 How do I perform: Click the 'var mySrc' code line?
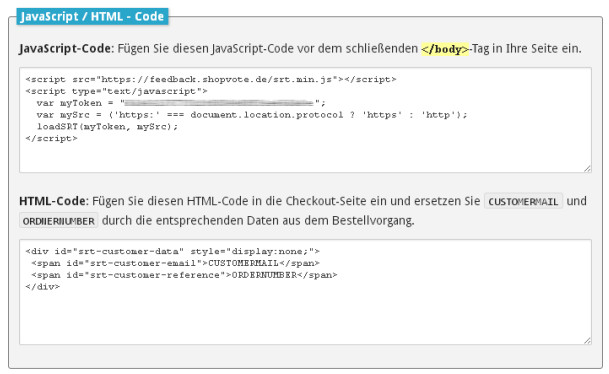(252, 115)
